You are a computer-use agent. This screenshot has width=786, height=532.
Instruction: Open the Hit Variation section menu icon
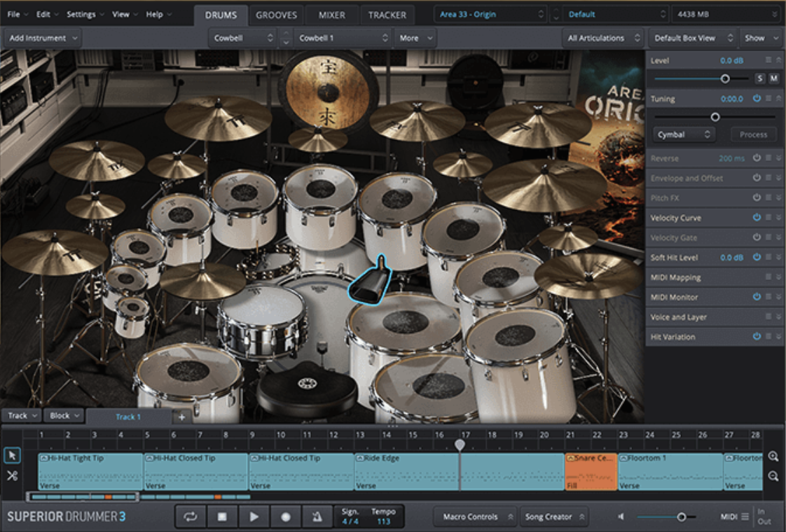(768, 337)
